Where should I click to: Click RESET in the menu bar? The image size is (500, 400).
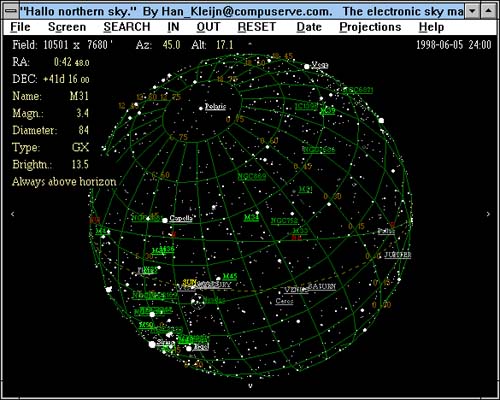pyautogui.click(x=257, y=27)
